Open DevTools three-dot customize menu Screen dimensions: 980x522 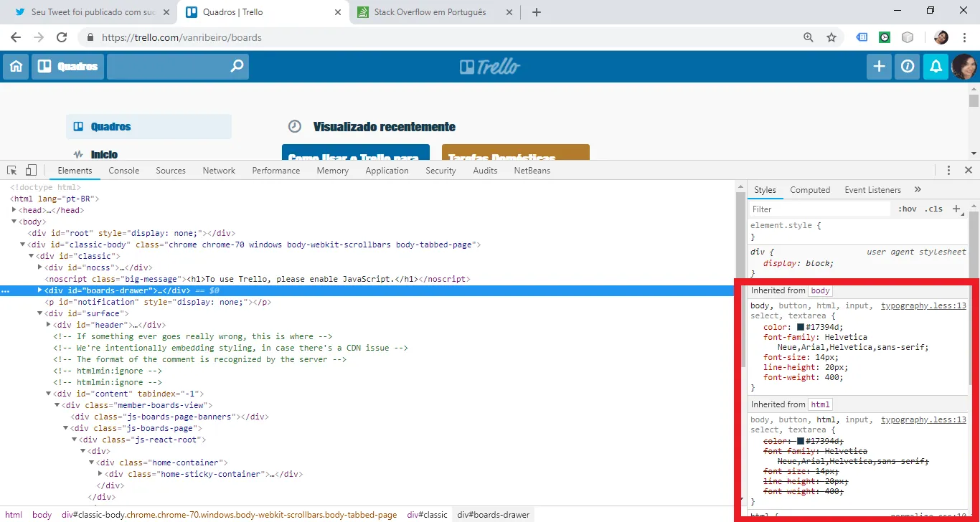pyautogui.click(x=948, y=171)
